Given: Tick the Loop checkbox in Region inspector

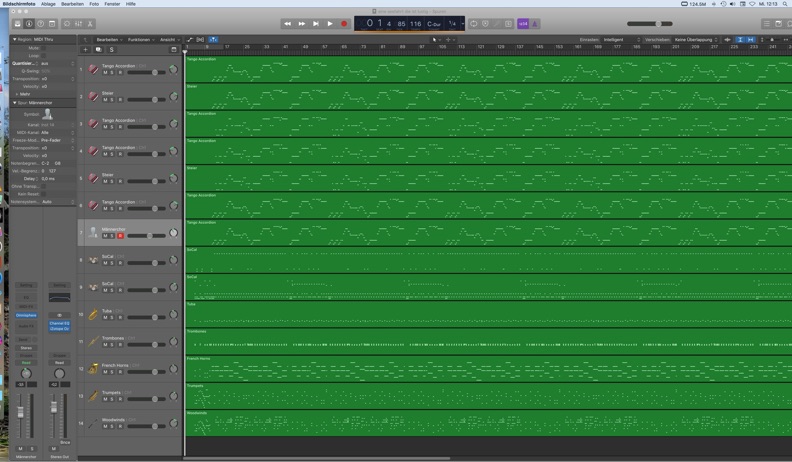Looking at the screenshot, I should (43, 56).
